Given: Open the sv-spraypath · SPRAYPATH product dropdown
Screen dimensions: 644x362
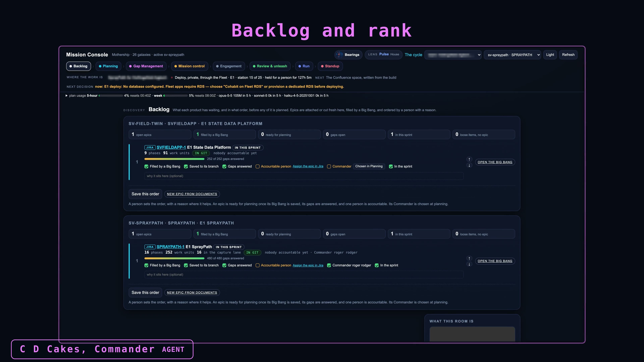Looking at the screenshot, I should tap(512, 55).
